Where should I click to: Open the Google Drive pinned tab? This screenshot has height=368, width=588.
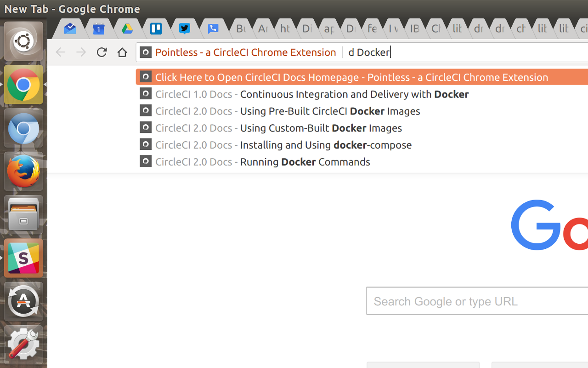click(x=127, y=29)
